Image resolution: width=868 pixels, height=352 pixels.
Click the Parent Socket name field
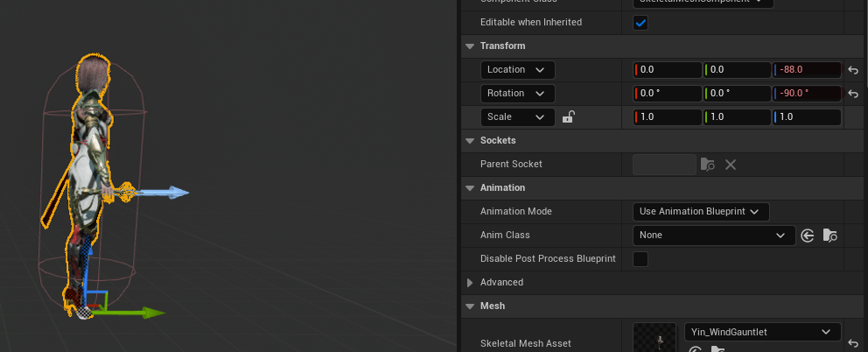pyautogui.click(x=664, y=165)
